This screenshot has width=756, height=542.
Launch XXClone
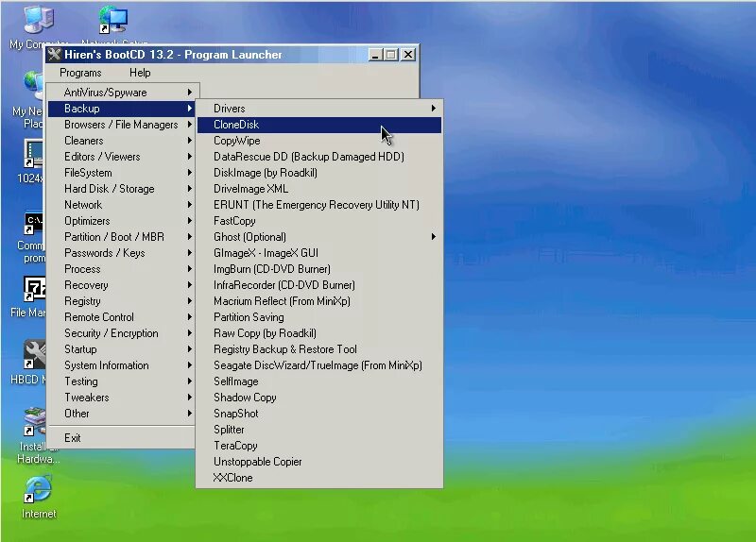[x=319, y=478]
